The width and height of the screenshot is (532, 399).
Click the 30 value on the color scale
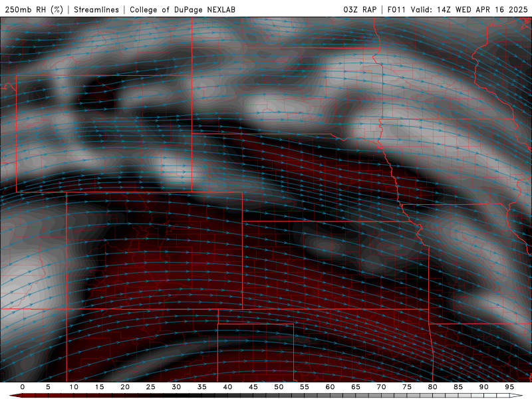tap(176, 387)
